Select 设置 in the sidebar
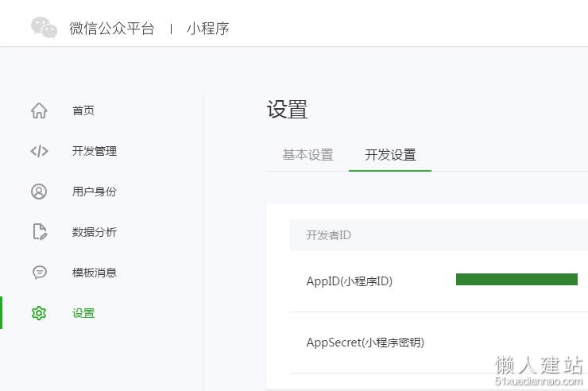 (83, 313)
